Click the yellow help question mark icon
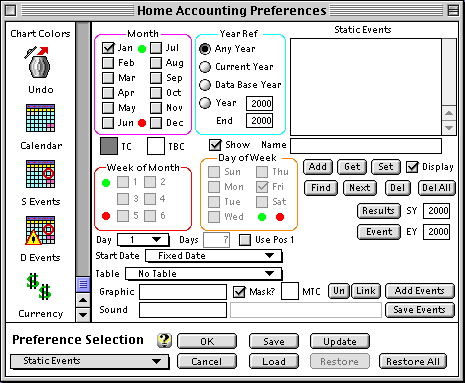The width and height of the screenshot is (465, 383). (x=164, y=340)
